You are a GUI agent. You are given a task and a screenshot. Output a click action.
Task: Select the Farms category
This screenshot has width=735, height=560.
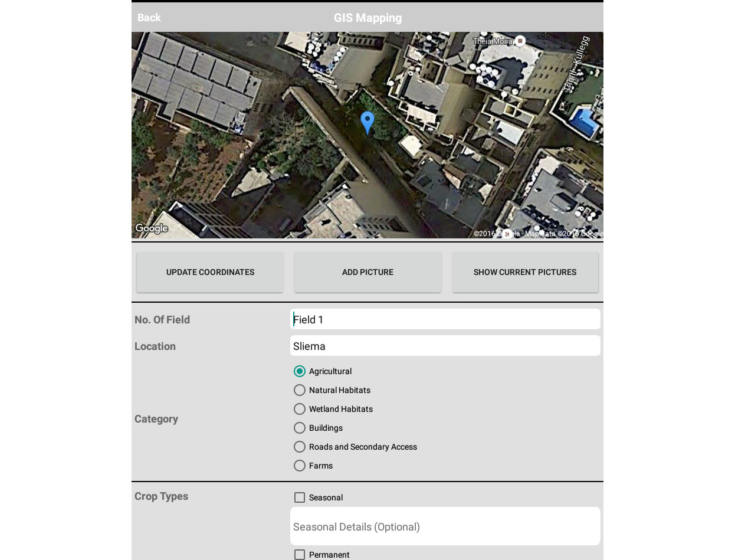[300, 466]
